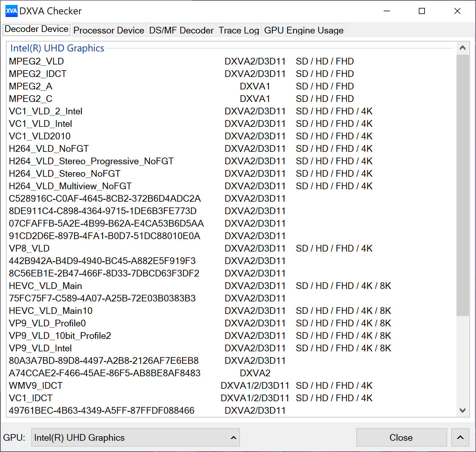Screen dimensions: 476x452
Task: Select the 91CD2D6E-897B-4FA1-B0D7-51DC88010E0A row
Action: [231, 236]
